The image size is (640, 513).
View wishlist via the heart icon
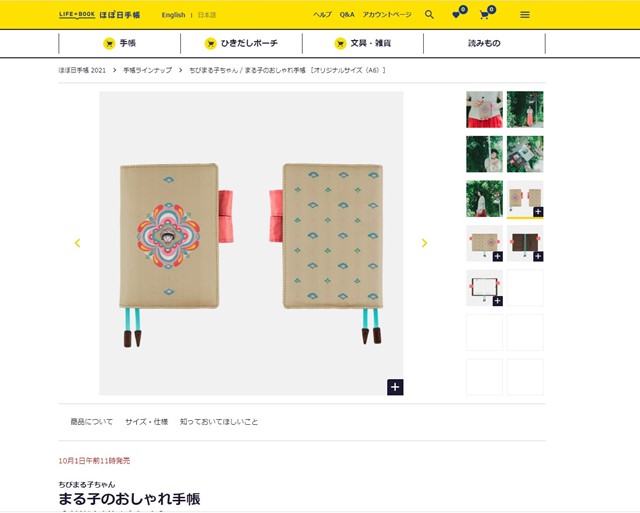(459, 13)
